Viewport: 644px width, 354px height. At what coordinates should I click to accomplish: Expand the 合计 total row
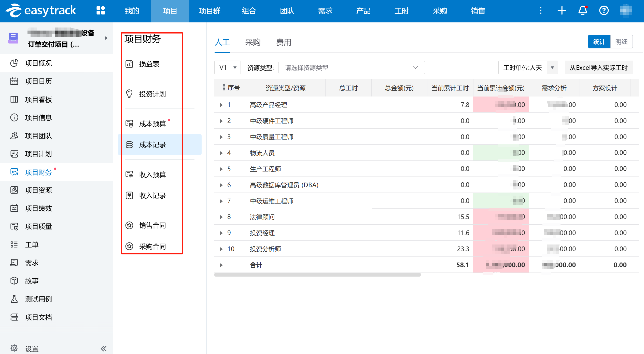point(221,265)
